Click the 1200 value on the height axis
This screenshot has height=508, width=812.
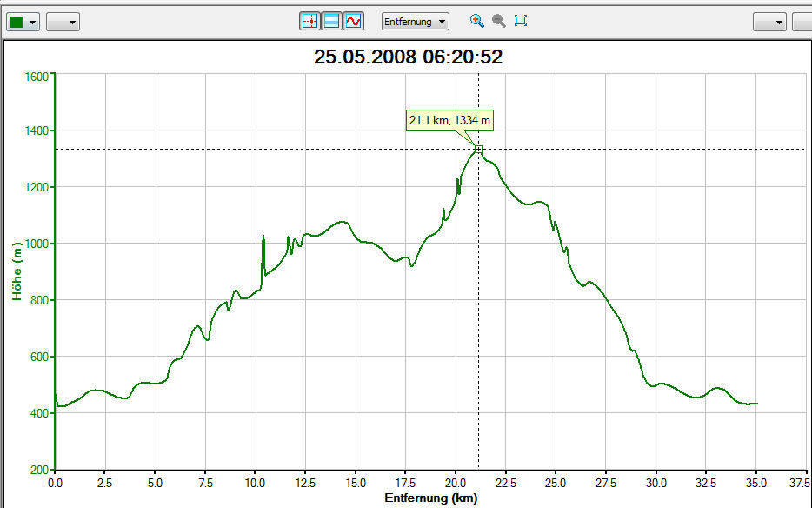[x=37, y=187]
